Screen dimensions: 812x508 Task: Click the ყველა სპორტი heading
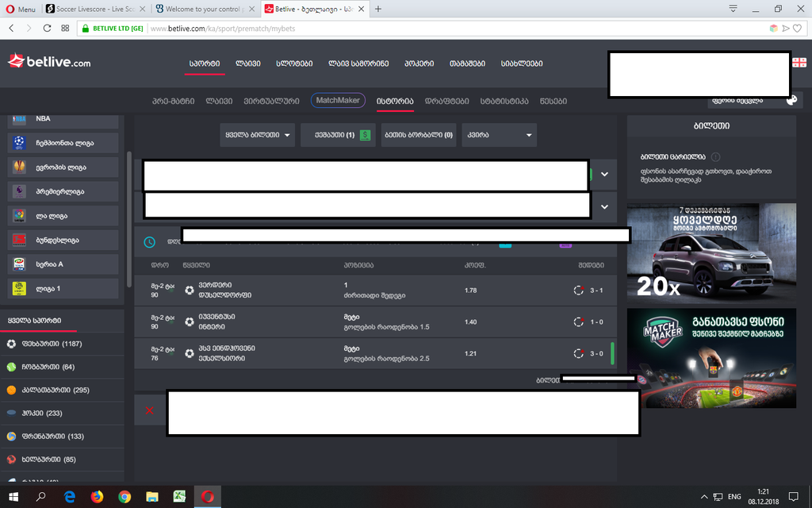34,321
